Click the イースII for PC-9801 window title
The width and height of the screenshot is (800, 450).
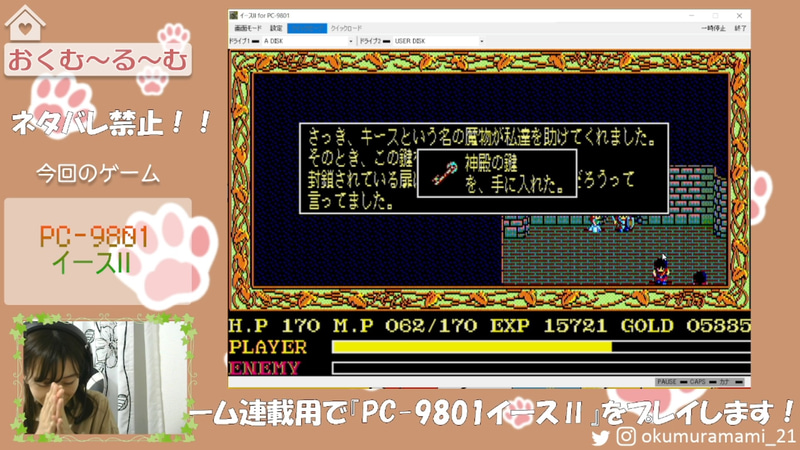tap(265, 15)
